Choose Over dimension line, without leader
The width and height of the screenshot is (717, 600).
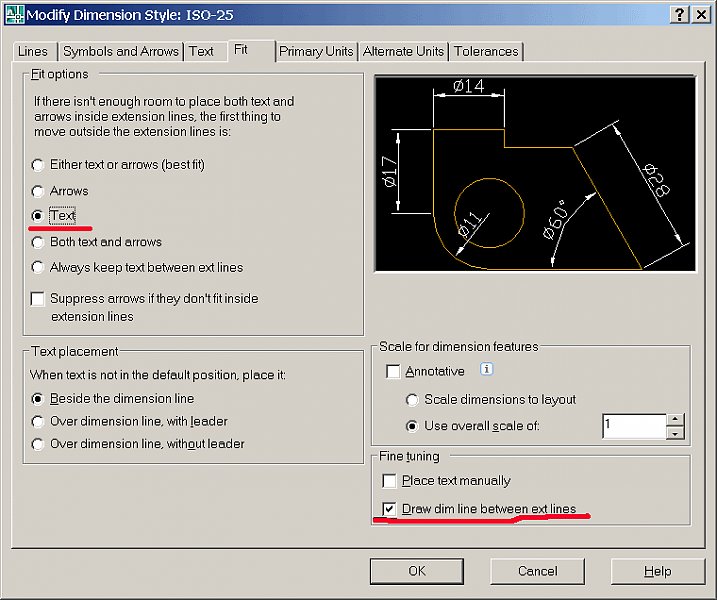37,444
